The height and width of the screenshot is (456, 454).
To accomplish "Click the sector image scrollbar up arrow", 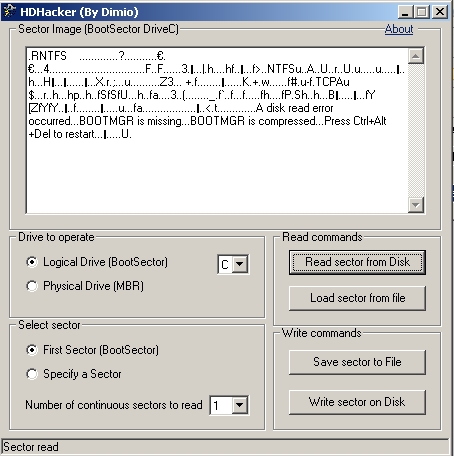I will point(416,56).
